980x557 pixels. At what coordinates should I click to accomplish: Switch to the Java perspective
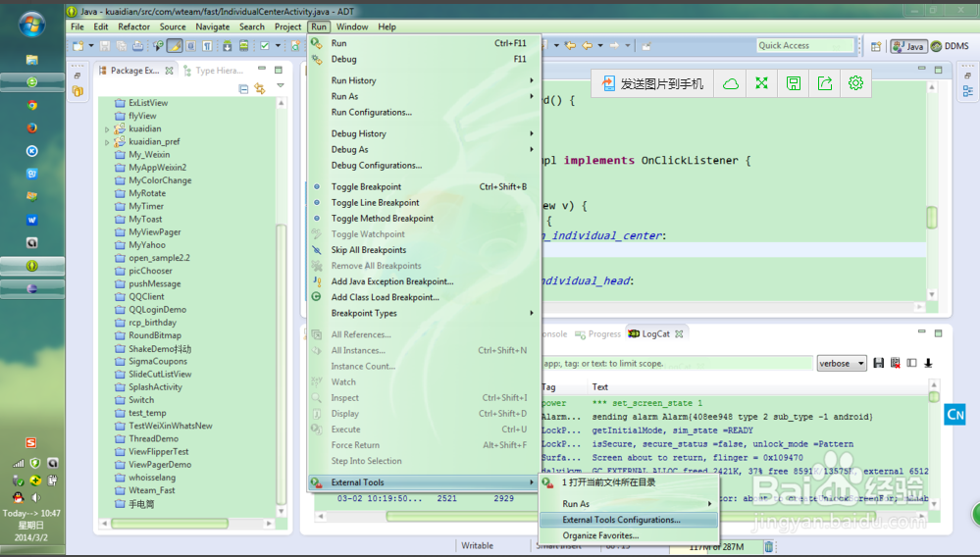point(908,46)
